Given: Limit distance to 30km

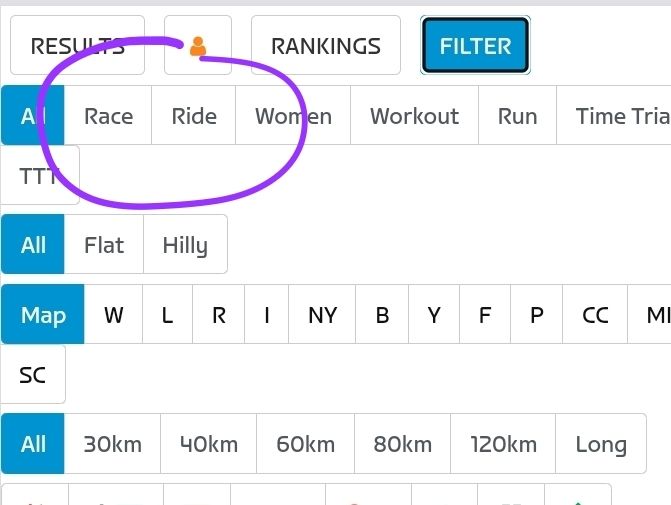Looking at the screenshot, I should (x=112, y=444).
